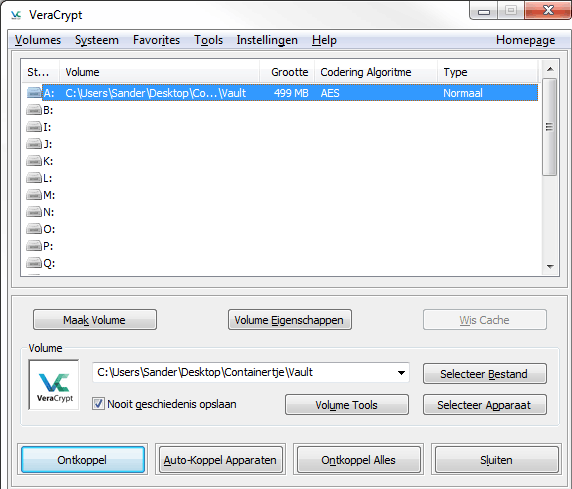
Task: Select the drive icon for P:
Action: [x=34, y=246]
